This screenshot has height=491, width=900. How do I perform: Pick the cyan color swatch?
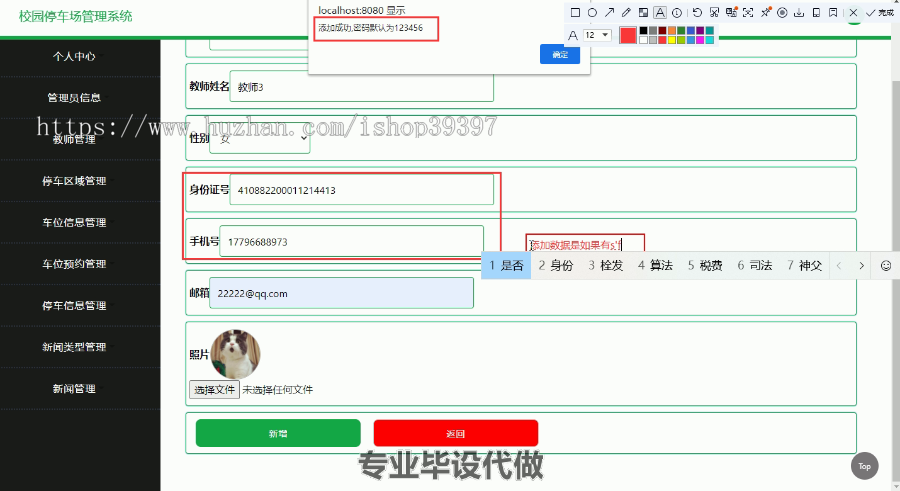[x=709, y=40]
